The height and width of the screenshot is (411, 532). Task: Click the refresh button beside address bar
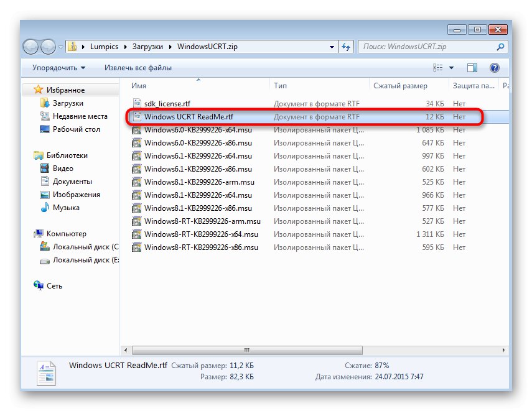346,47
